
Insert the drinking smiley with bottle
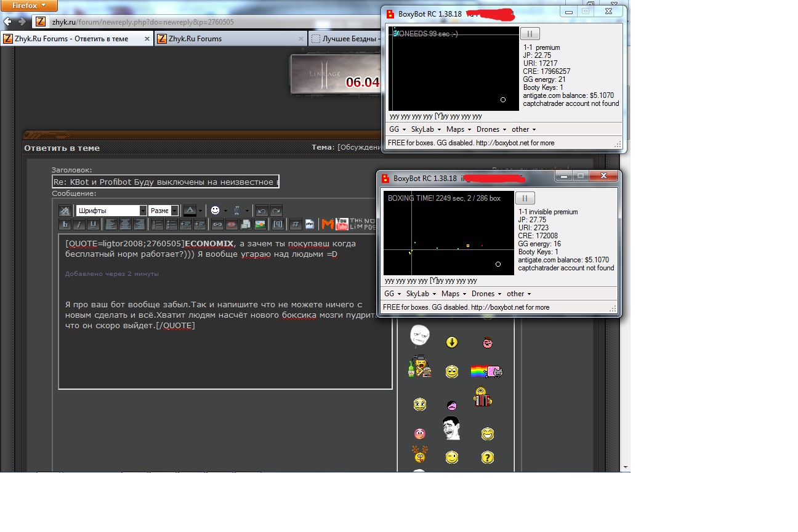point(419,366)
